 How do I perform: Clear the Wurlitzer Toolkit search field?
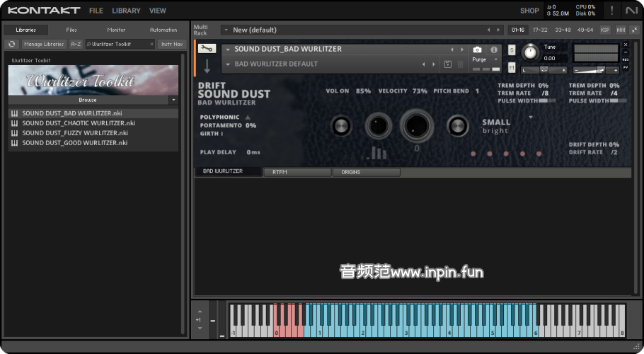click(150, 44)
